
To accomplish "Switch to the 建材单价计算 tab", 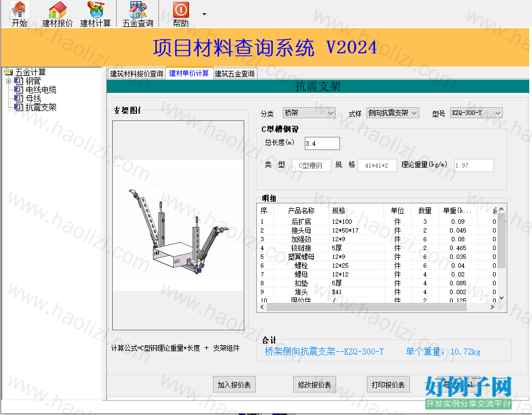I will (189, 73).
